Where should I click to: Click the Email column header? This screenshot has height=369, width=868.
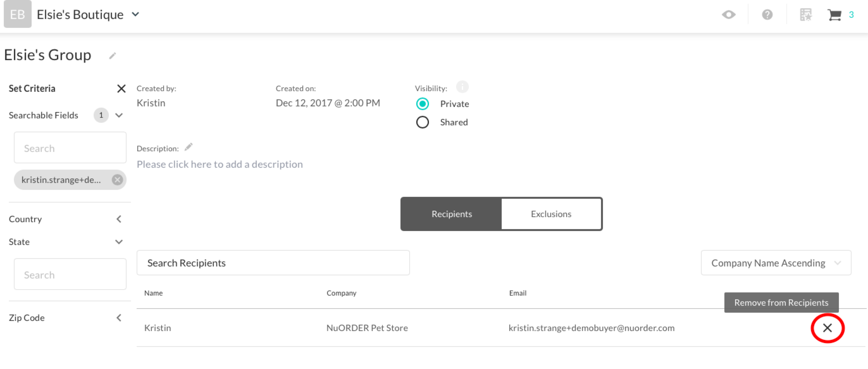pyautogui.click(x=518, y=293)
